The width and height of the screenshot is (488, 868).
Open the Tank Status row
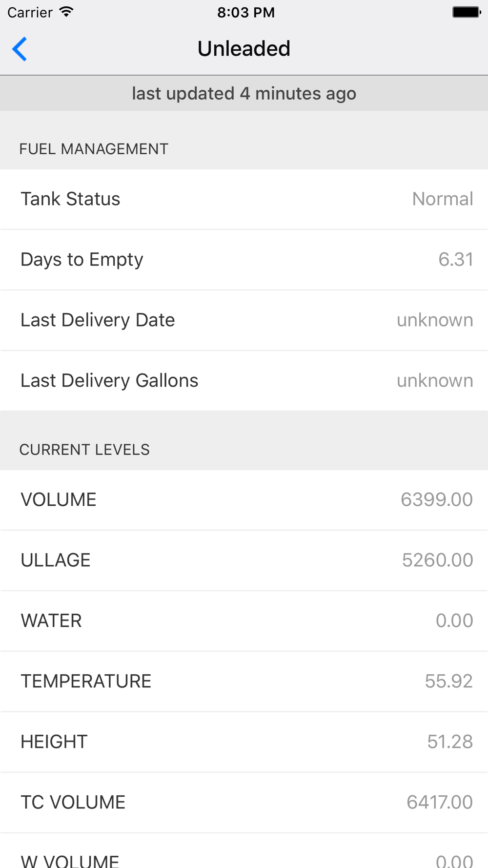pos(244,199)
